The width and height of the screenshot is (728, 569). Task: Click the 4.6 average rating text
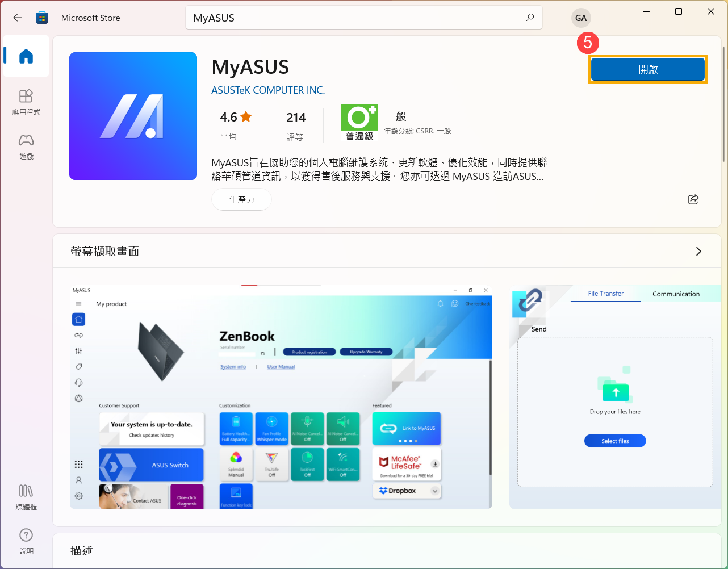point(228,118)
